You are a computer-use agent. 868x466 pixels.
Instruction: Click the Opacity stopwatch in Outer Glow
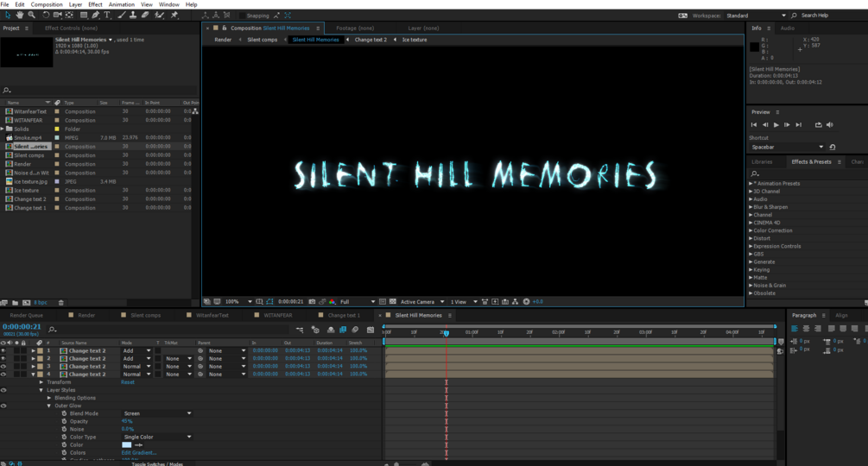pyautogui.click(x=64, y=421)
